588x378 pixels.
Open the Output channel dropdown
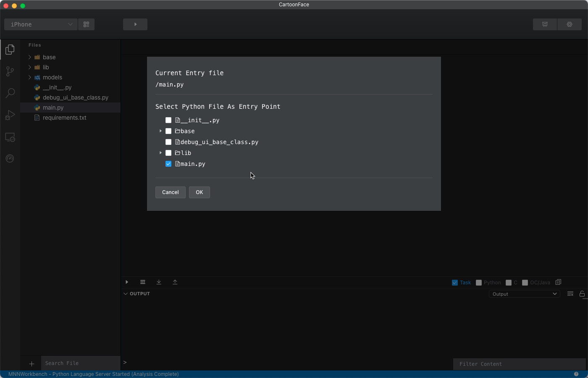(x=524, y=294)
